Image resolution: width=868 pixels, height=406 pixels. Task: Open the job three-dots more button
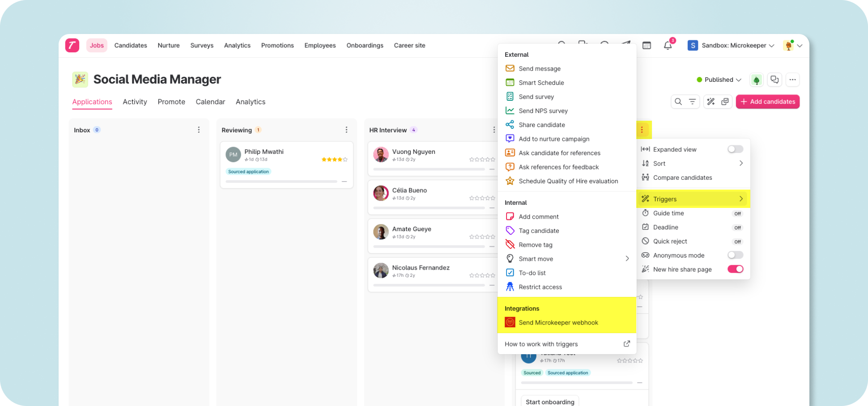(x=792, y=80)
